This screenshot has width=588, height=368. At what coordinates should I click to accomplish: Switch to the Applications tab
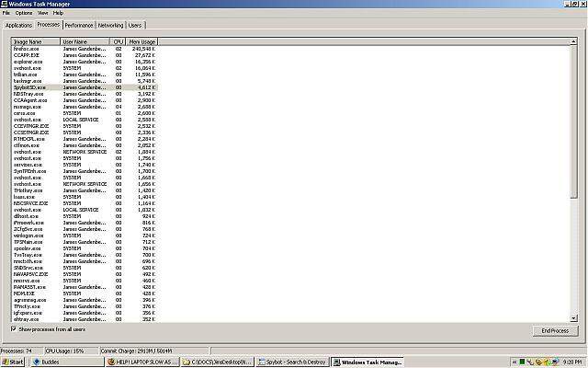click(18, 25)
